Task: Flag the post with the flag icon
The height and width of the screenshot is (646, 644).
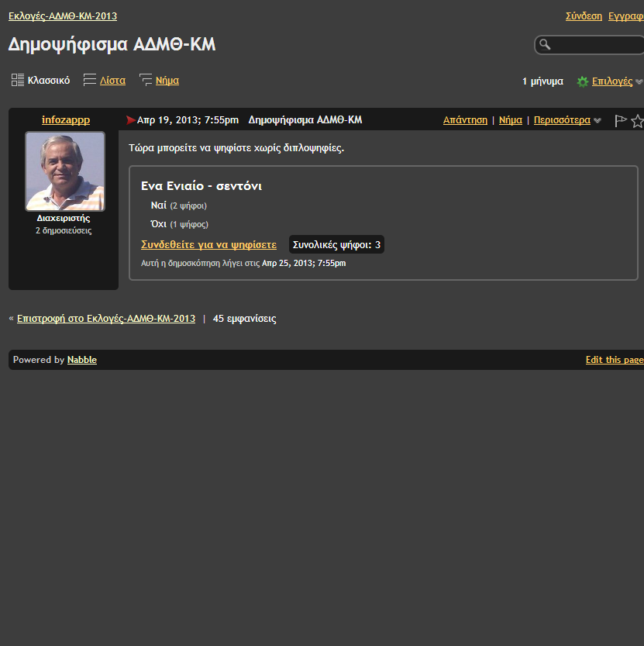Action: pyautogui.click(x=621, y=121)
